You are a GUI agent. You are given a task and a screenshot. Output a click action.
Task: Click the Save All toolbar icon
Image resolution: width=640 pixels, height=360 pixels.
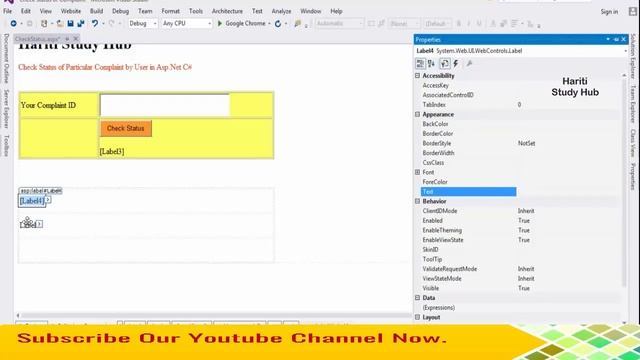81,24
